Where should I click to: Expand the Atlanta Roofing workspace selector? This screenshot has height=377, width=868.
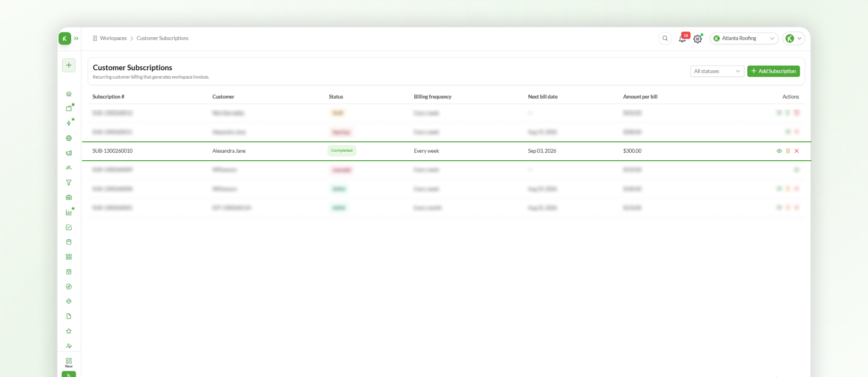(744, 39)
